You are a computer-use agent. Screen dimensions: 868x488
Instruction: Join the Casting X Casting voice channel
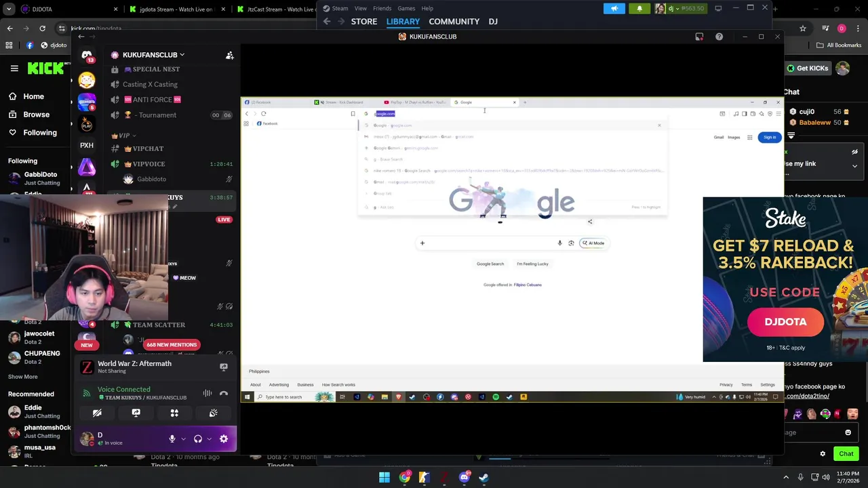click(150, 85)
